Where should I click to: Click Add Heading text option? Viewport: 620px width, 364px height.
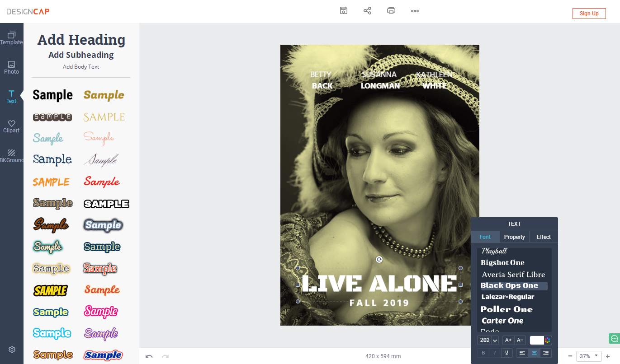point(81,40)
